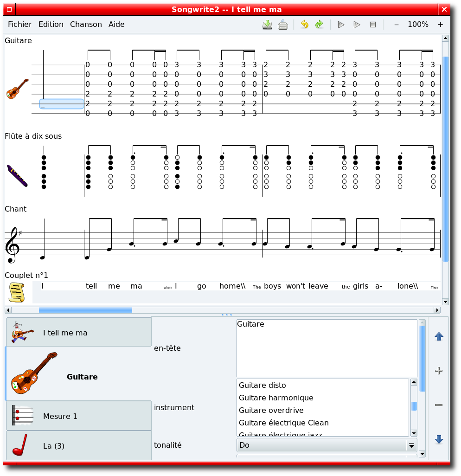Click in the en-tête text box
461x476 pixels.
[327, 348]
